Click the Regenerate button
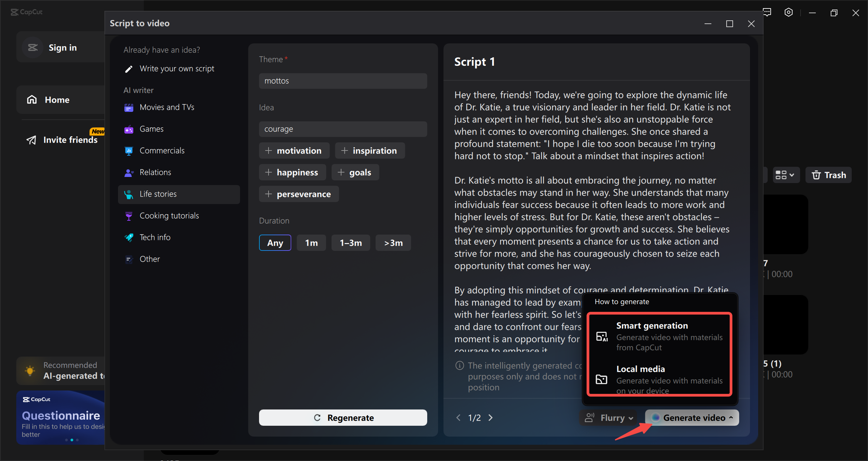The image size is (868, 461). (x=343, y=418)
